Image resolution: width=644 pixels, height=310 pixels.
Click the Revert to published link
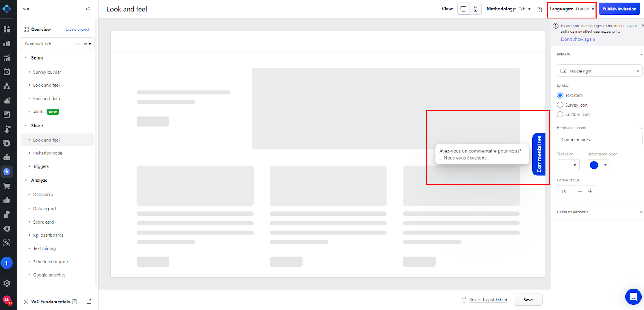pos(488,300)
